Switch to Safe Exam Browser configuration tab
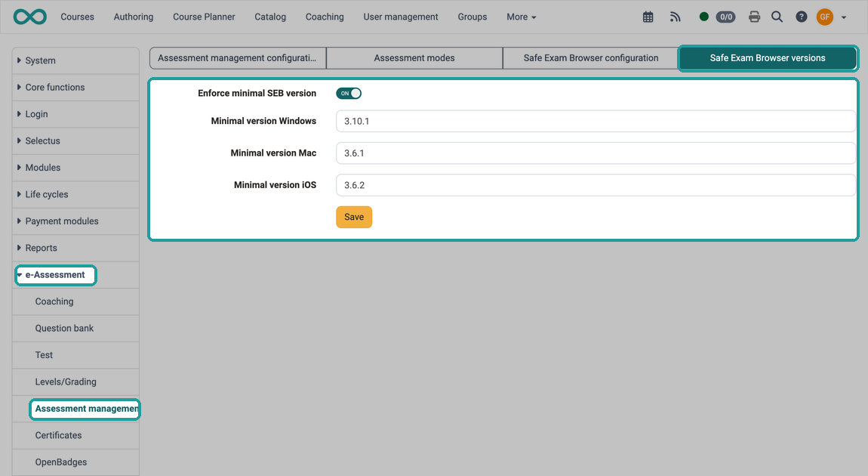 pos(591,58)
